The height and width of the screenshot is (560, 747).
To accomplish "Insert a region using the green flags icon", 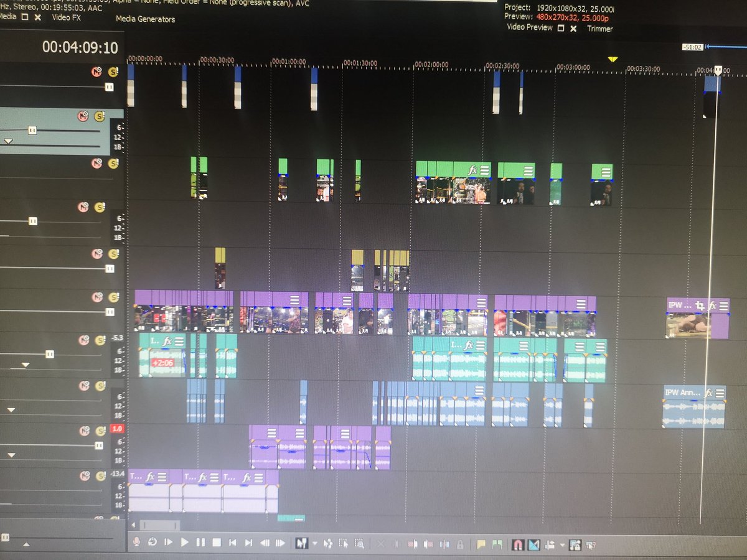I will (497, 543).
